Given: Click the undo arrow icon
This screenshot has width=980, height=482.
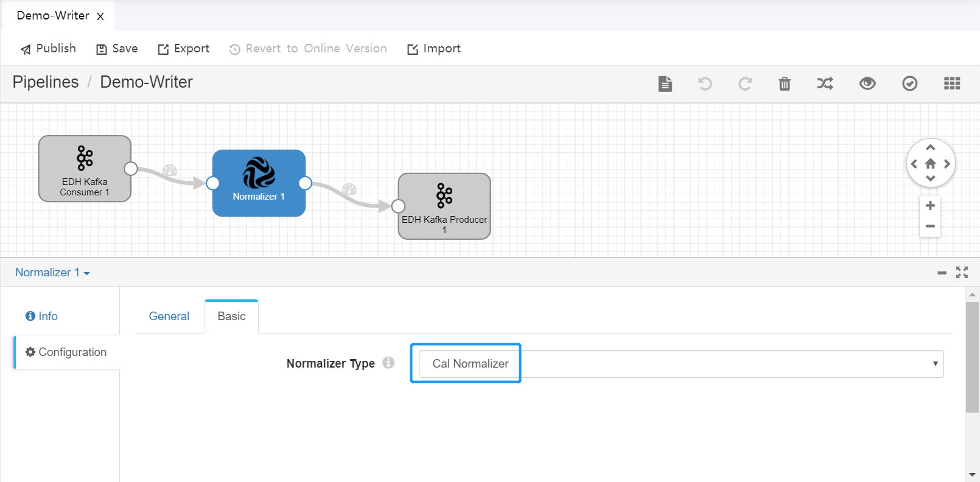Looking at the screenshot, I should 705,84.
